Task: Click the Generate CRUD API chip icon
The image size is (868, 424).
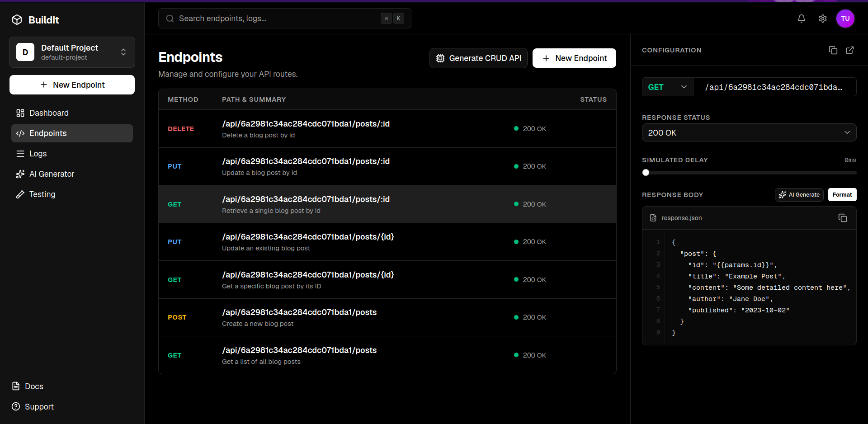Action: point(440,58)
